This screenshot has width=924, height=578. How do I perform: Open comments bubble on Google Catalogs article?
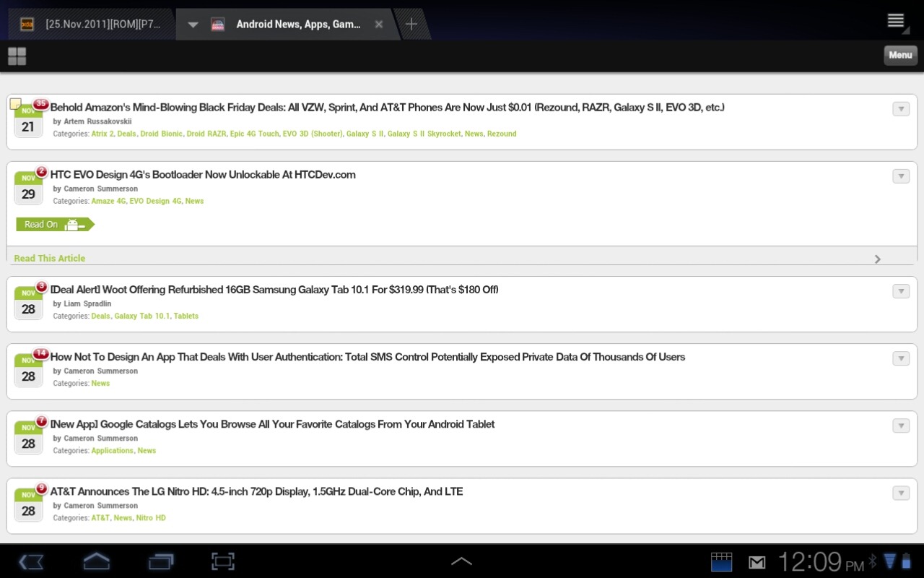pos(42,420)
